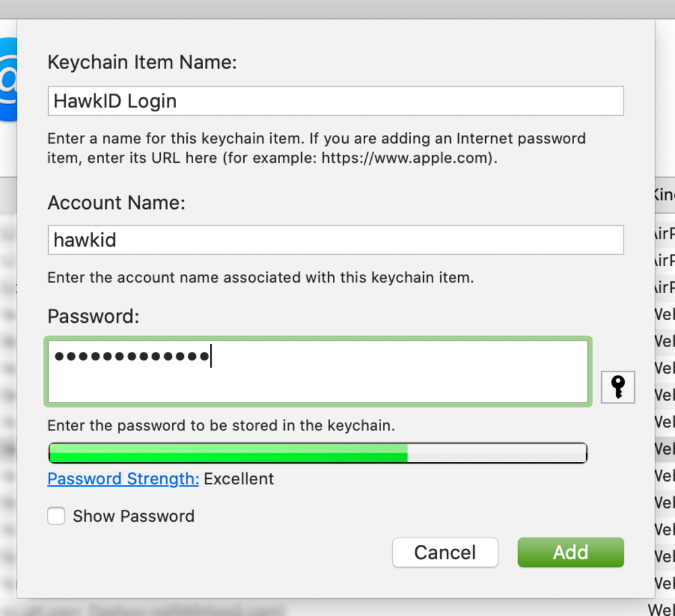
Task: Click the green Add button
Action: 570,553
